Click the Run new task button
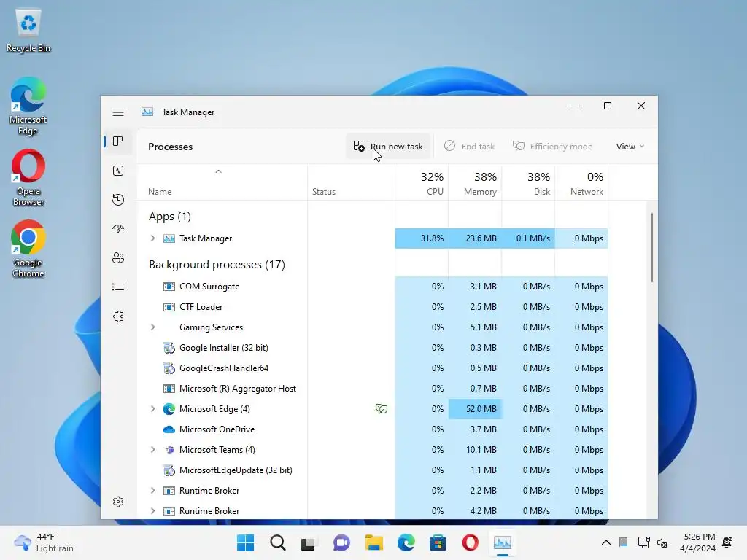747x560 pixels. (x=388, y=147)
